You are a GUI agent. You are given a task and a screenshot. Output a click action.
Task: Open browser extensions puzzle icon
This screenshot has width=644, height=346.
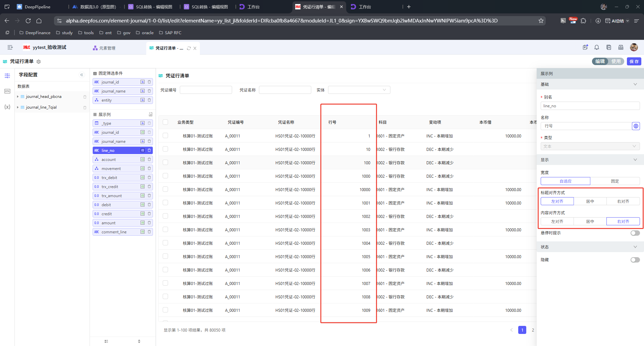pyautogui.click(x=584, y=21)
